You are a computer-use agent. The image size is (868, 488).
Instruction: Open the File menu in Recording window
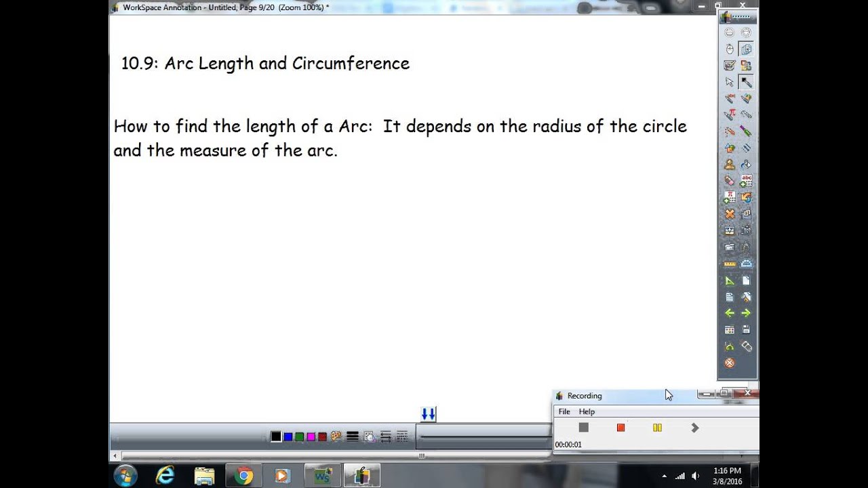coord(564,411)
